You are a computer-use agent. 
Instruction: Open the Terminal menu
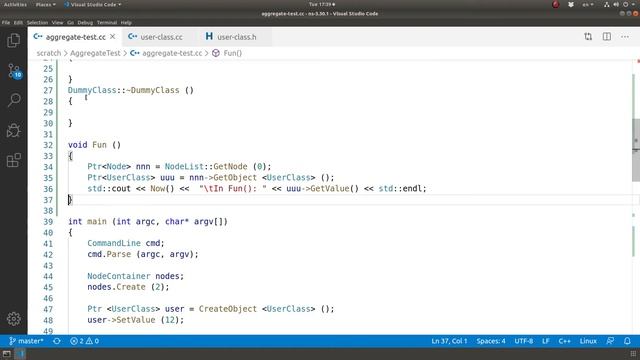click(x=107, y=22)
